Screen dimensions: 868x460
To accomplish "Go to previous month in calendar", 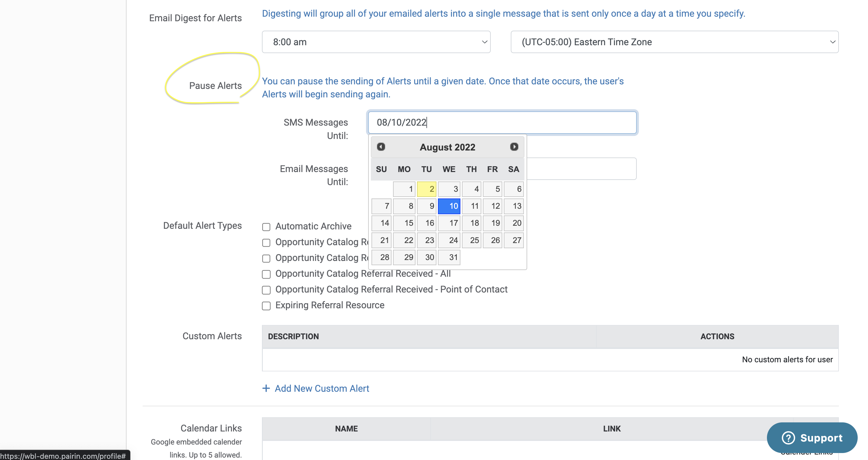I will pos(381,147).
